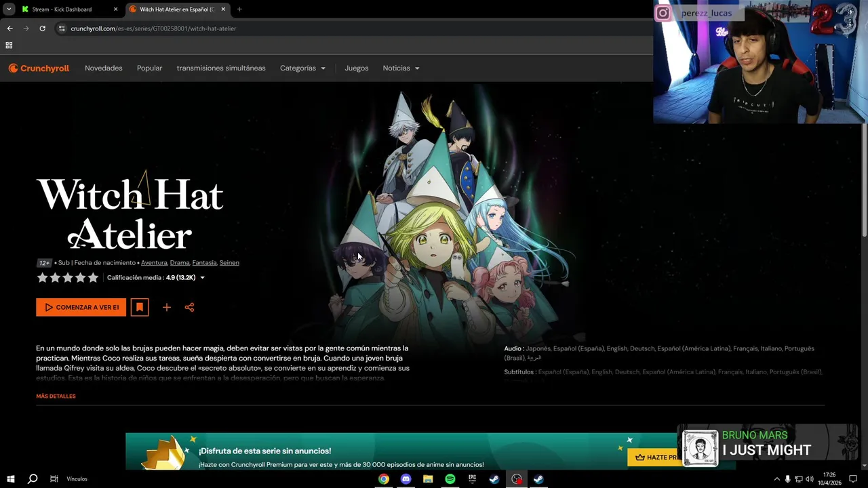The height and width of the screenshot is (488, 868).
Task: Click the address bar URL
Action: [x=153, y=28]
